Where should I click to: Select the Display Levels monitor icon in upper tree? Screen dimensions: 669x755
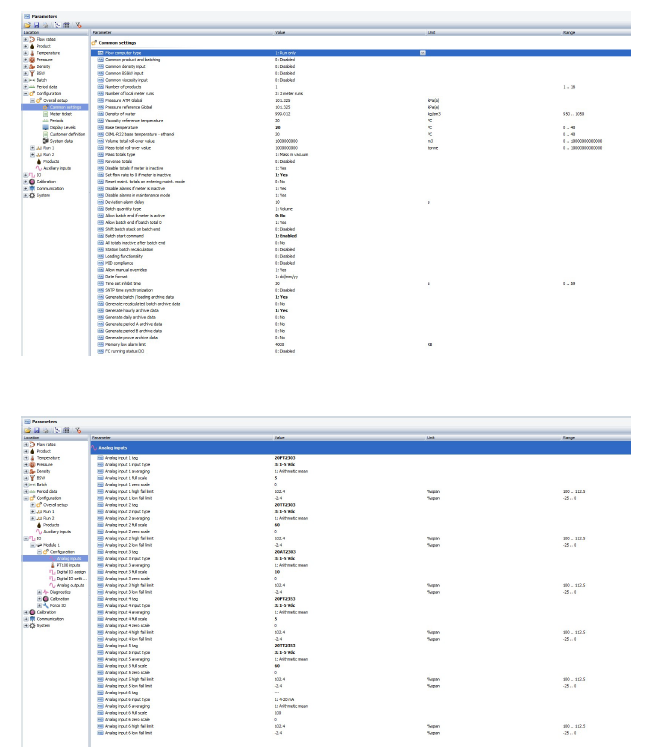[46, 128]
